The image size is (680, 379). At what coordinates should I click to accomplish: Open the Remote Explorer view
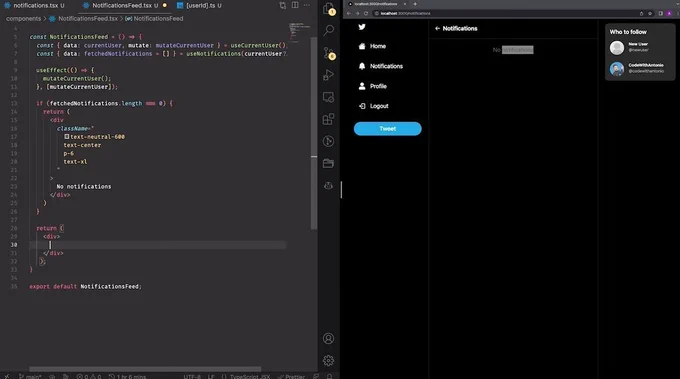point(329,97)
